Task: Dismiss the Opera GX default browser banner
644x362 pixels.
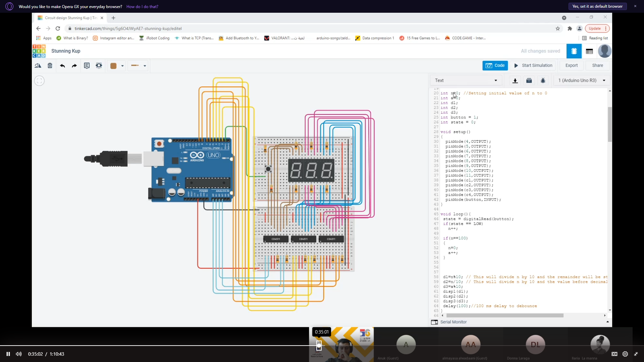Action: point(635,6)
